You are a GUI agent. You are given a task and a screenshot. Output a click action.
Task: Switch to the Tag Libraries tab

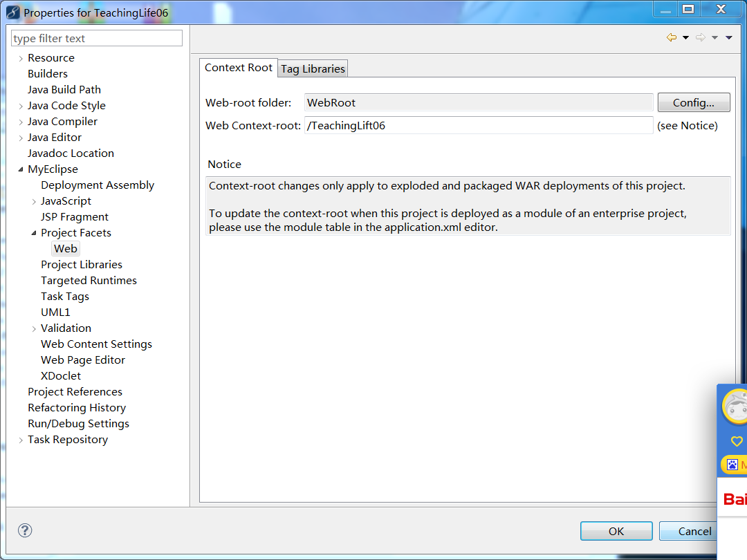tap(313, 69)
